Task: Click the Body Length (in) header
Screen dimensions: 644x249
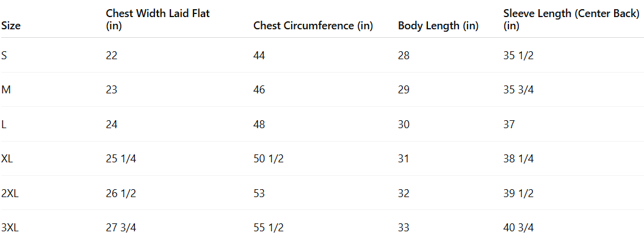Action: pos(438,26)
